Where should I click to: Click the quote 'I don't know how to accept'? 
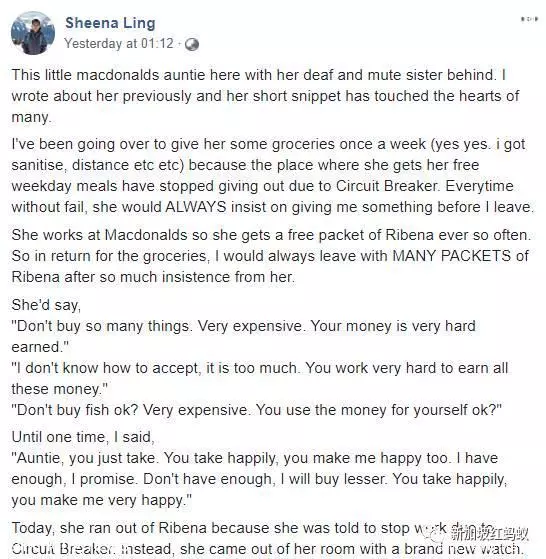(259, 378)
